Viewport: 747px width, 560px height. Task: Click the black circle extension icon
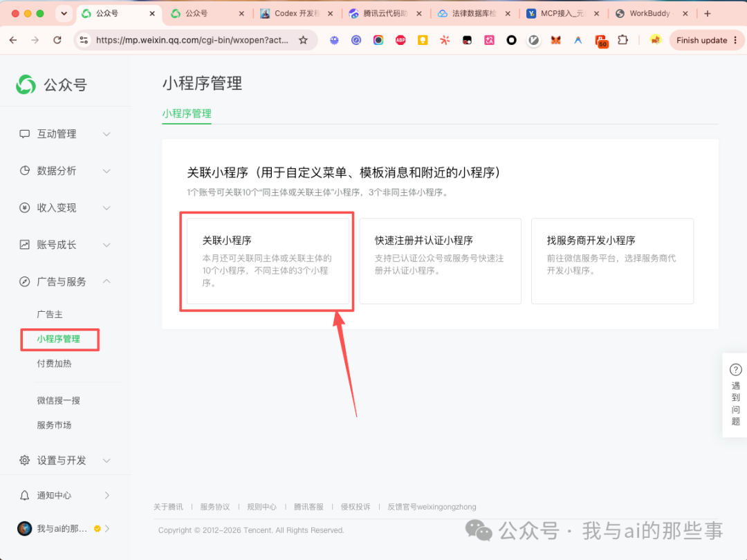click(x=511, y=41)
